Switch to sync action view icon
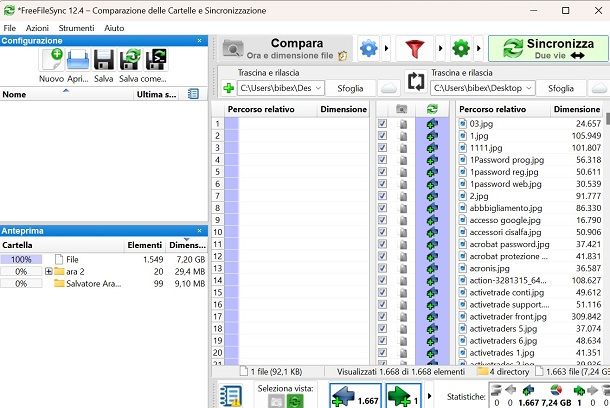610x408 pixels. click(x=295, y=401)
